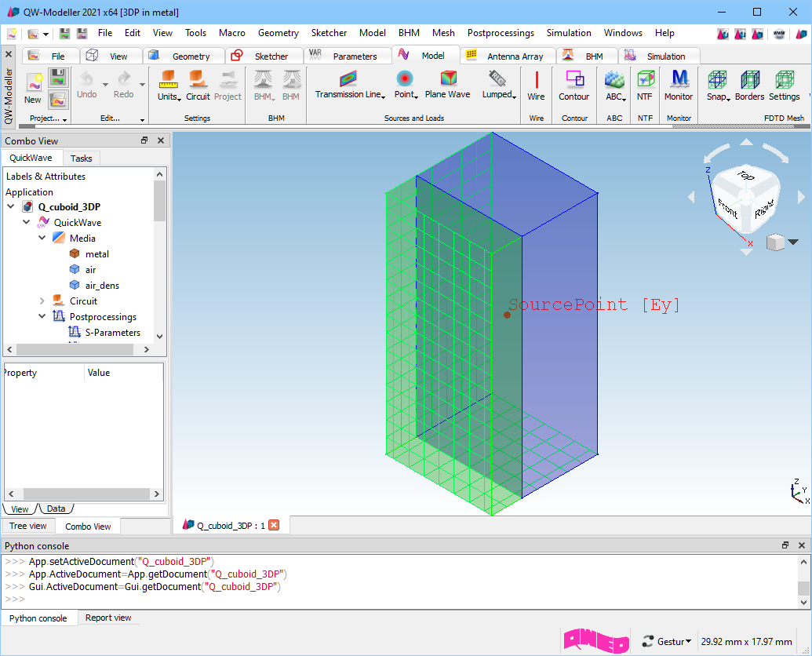Switch to the Tree view tab
Screen dimensions: 812x656
point(28,526)
